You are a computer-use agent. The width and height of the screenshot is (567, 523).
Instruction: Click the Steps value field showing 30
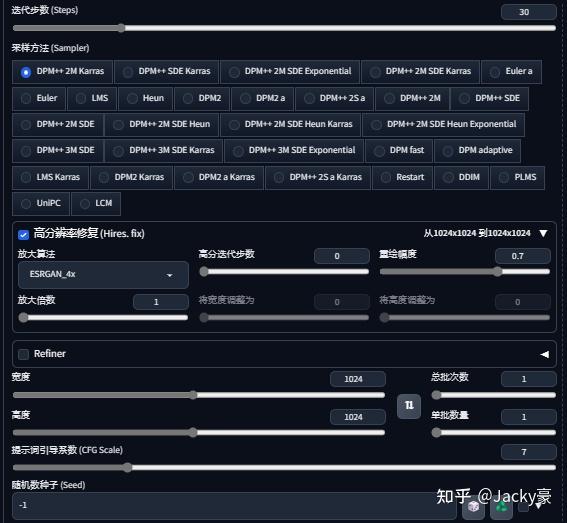[529, 12]
